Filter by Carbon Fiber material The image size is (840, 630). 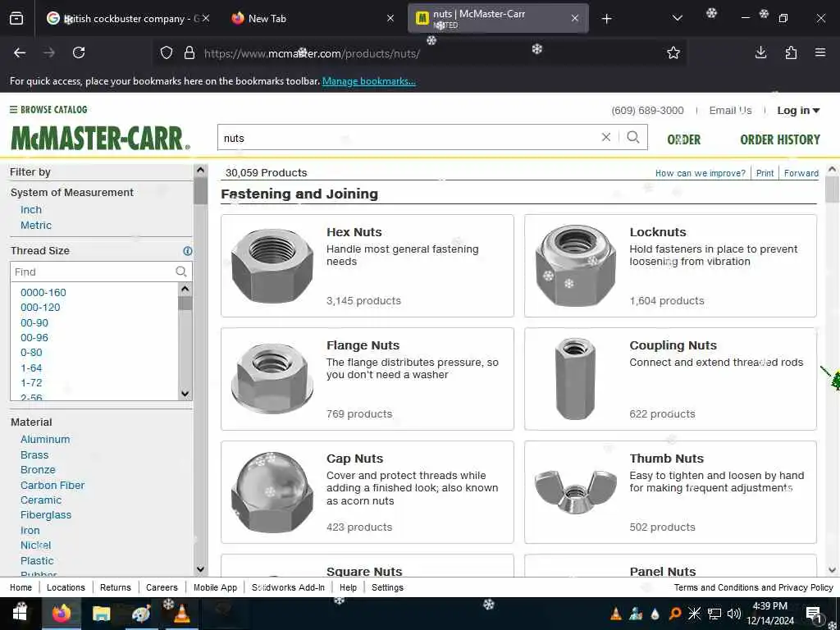point(52,485)
